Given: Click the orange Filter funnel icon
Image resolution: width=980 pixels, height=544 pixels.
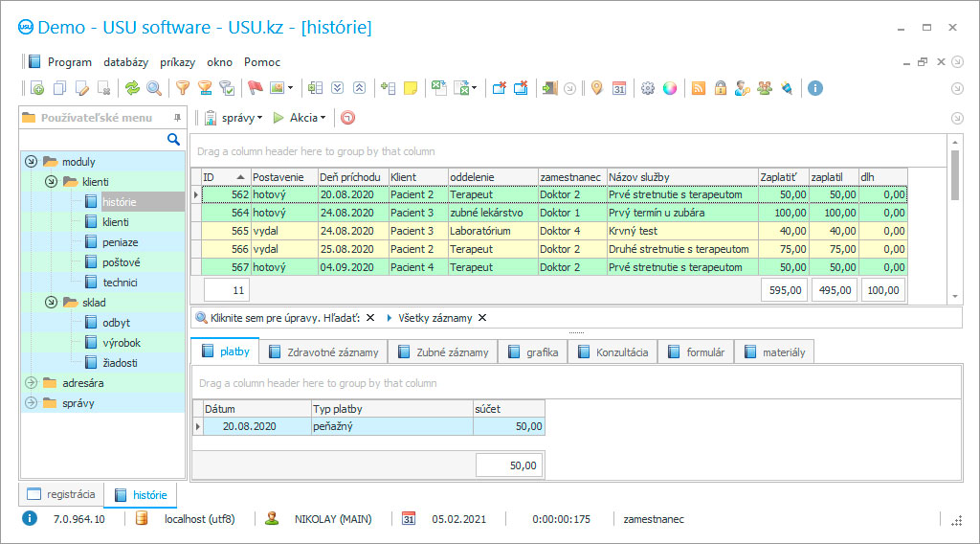Looking at the screenshot, I should (x=182, y=88).
